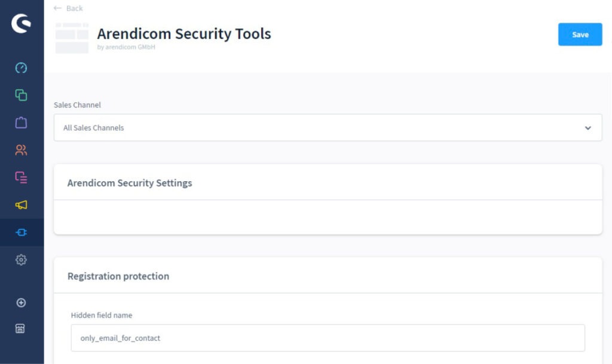The image size is (612, 364).
Task: Click the Arendicom Security Tools heading
Action: 184,34
